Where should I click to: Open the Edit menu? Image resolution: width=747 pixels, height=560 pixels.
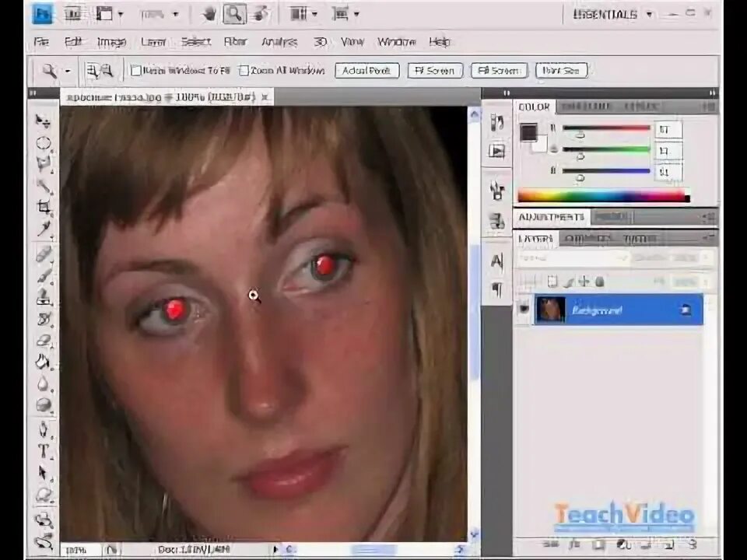coord(73,42)
